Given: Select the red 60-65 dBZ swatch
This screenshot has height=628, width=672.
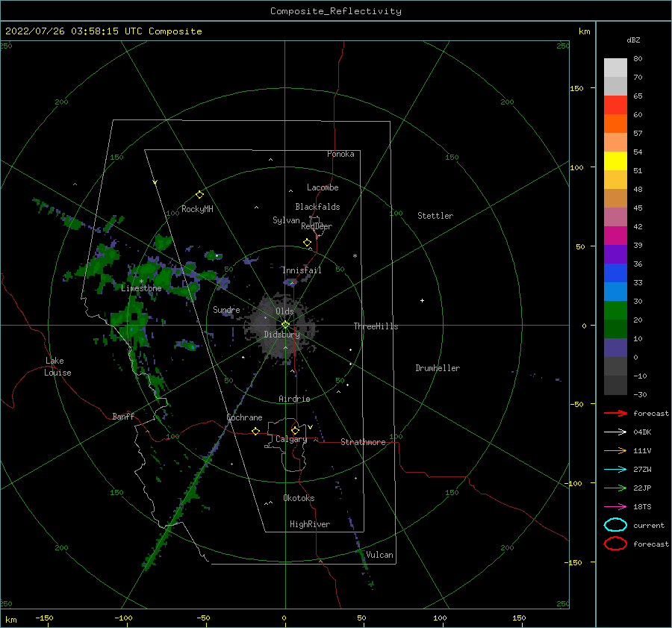Looking at the screenshot, I should pos(615,105).
